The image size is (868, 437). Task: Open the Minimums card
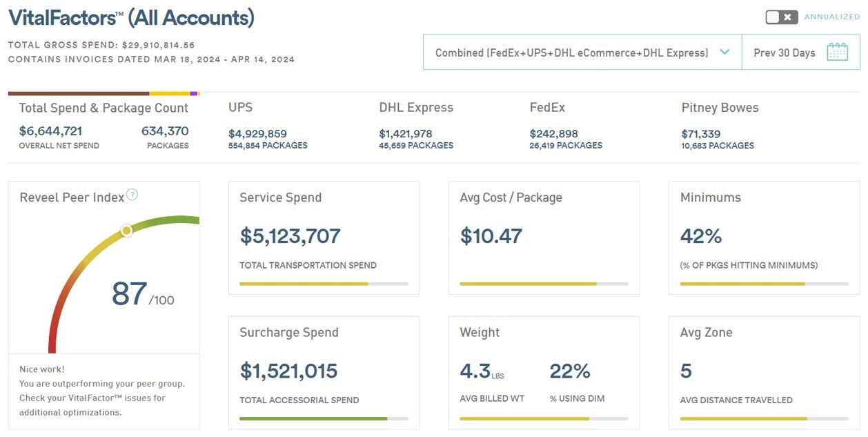coord(764,238)
